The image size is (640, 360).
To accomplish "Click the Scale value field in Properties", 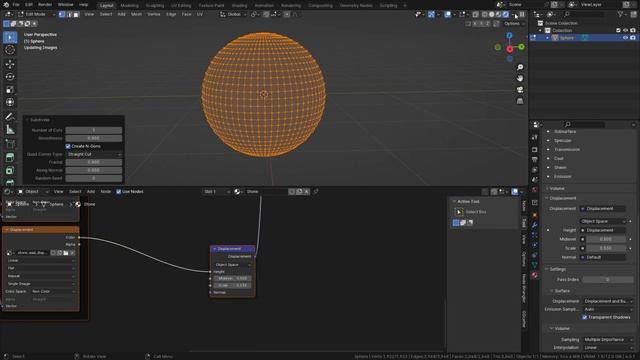I will click(x=606, y=248).
